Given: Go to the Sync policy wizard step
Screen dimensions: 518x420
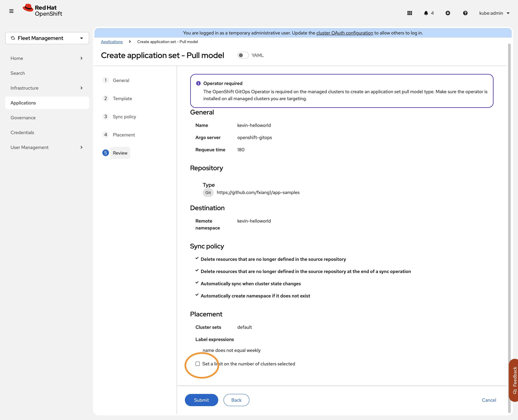Looking at the screenshot, I should tap(124, 117).
